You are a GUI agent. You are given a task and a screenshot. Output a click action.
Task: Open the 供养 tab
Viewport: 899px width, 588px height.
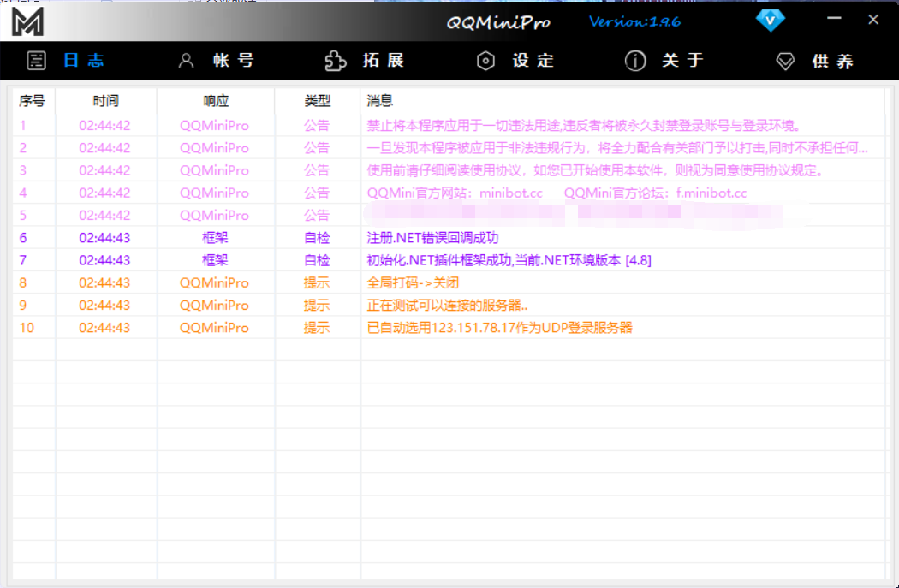(x=833, y=61)
